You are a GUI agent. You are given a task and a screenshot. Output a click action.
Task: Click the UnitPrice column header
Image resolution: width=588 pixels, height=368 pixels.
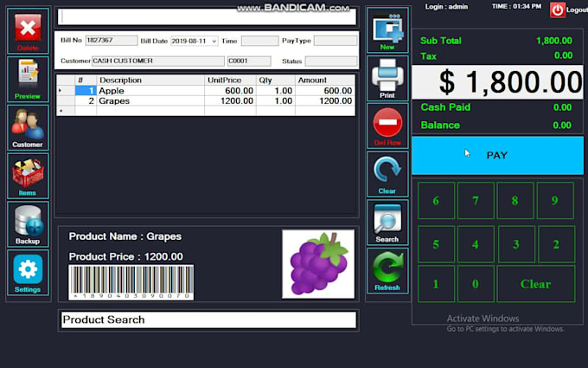(x=230, y=80)
